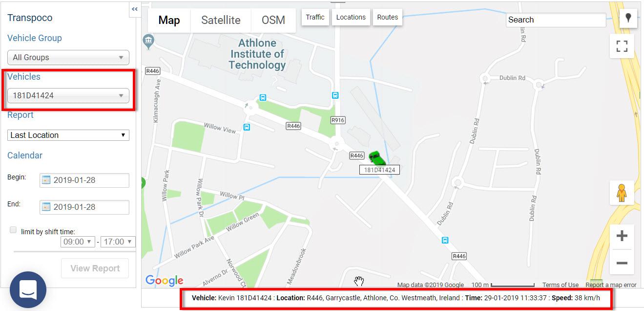Open the 09:00 shift start dropdown
The width and height of the screenshot is (644, 311).
click(x=78, y=242)
